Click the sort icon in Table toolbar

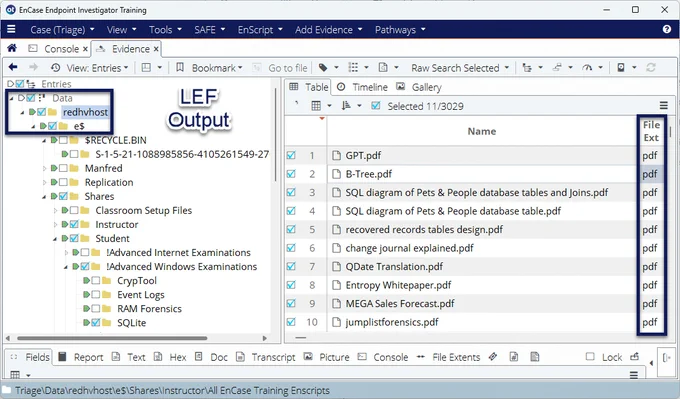tap(346, 106)
